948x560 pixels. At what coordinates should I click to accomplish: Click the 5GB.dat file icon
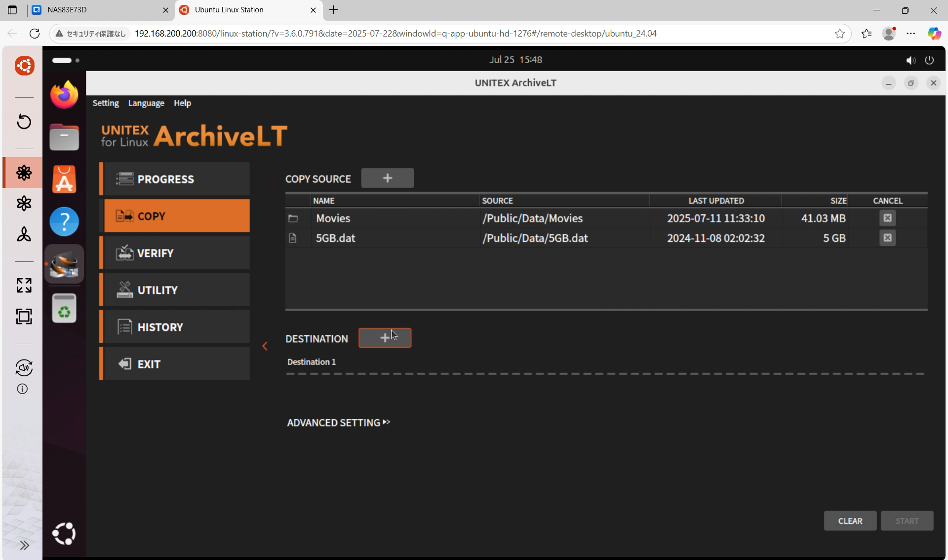(293, 238)
